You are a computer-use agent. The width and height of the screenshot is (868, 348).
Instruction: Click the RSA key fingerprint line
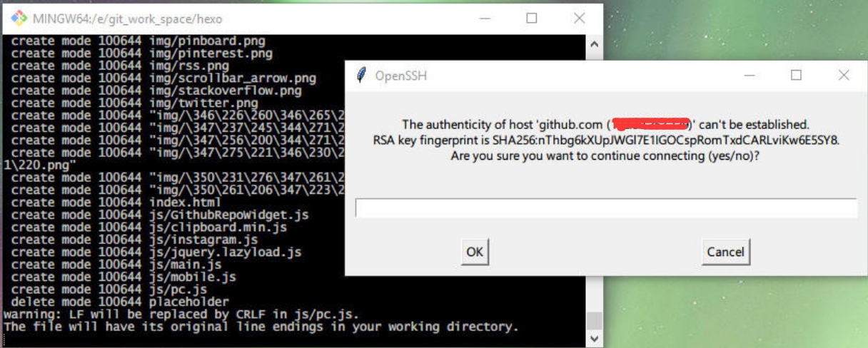point(606,140)
